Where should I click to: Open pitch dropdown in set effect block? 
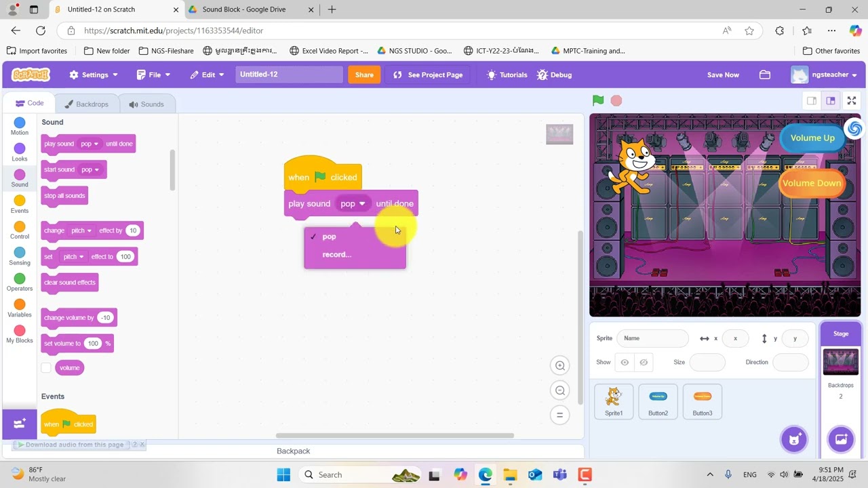[x=73, y=257]
